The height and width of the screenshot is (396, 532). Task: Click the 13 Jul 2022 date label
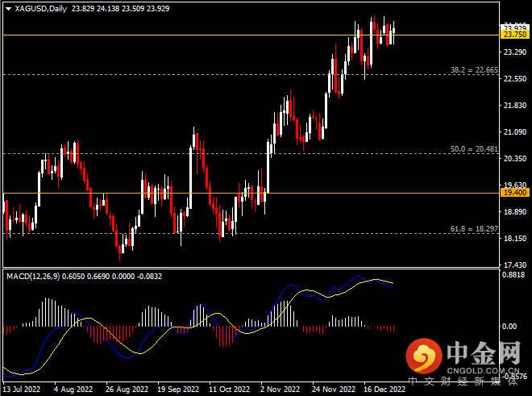tap(23, 389)
